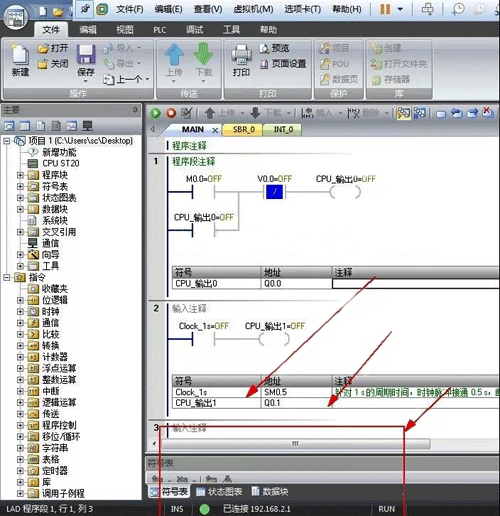
Task: Switch to the 编辑 ribbon tab
Action: (x=88, y=30)
